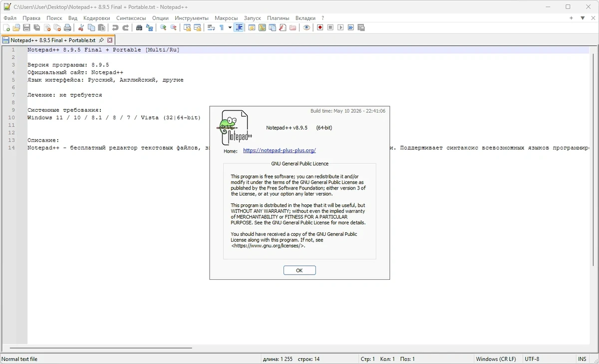The width and height of the screenshot is (599, 364).
Task: Open the Инструменты menu
Action: click(x=192, y=18)
